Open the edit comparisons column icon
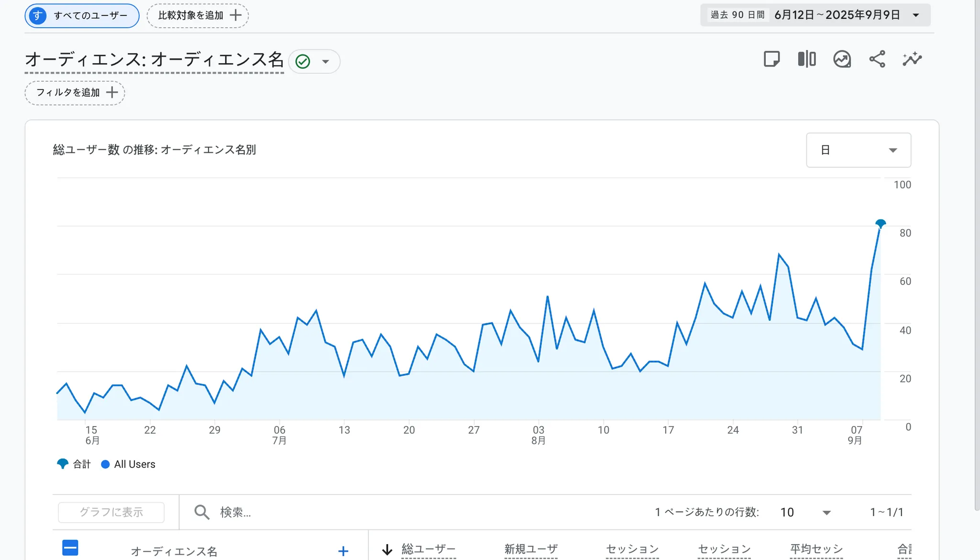 (807, 59)
